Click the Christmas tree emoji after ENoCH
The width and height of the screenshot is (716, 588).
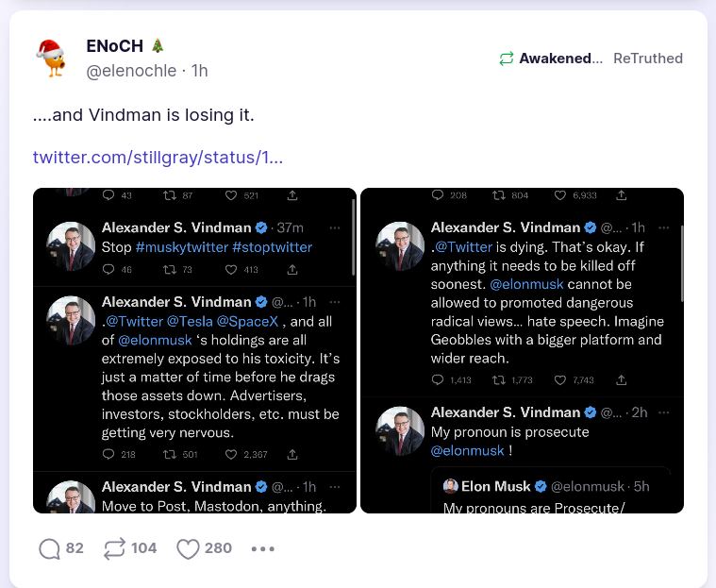coord(158,46)
